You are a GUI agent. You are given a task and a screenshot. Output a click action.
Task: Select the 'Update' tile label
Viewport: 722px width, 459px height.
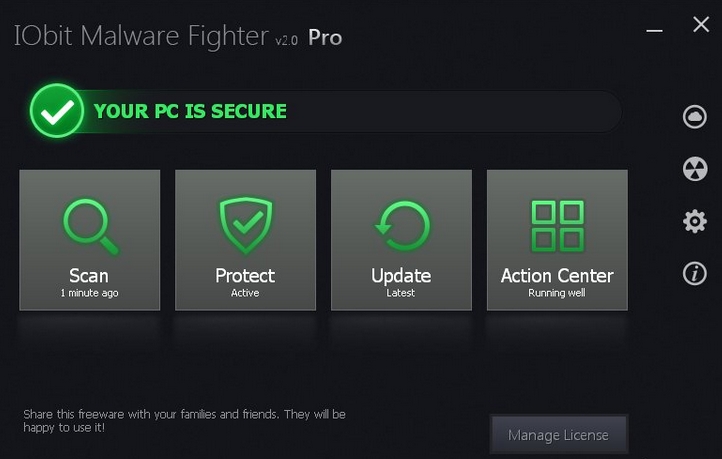(x=401, y=276)
